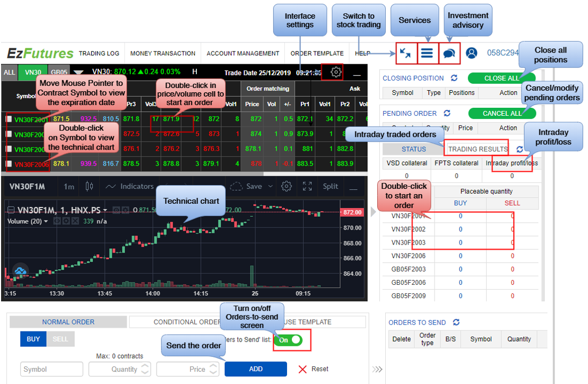Click the Quantity stepper arrows
The image size is (588, 384).
[x=145, y=369]
